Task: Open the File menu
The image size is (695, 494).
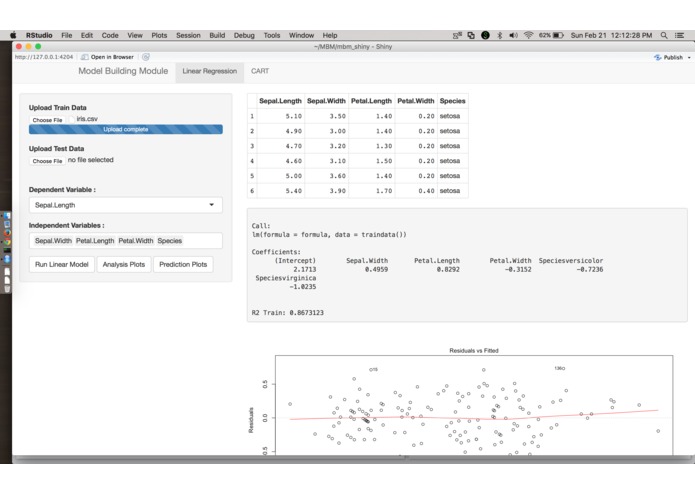Action: point(66,35)
